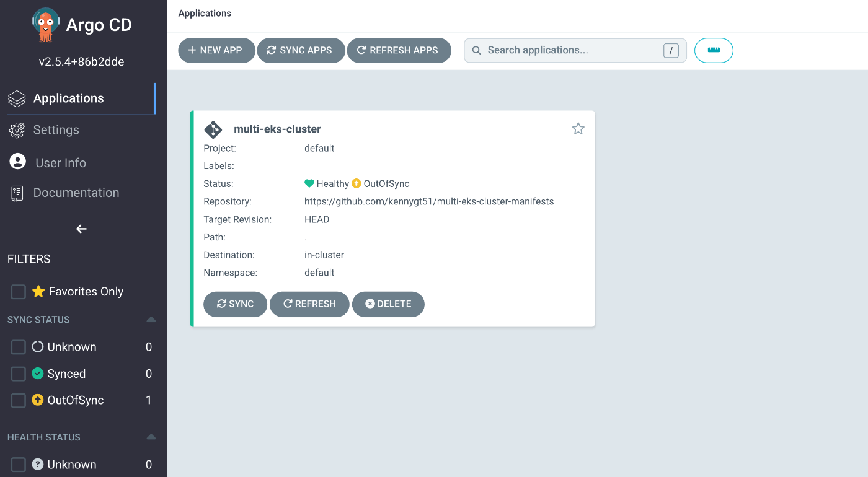Click the green Synced check icon in filters

38,374
